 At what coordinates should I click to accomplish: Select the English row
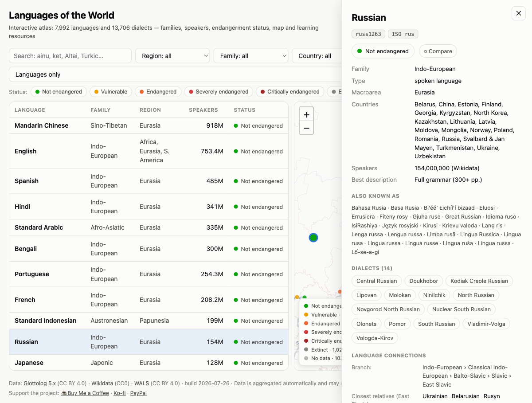[149, 151]
